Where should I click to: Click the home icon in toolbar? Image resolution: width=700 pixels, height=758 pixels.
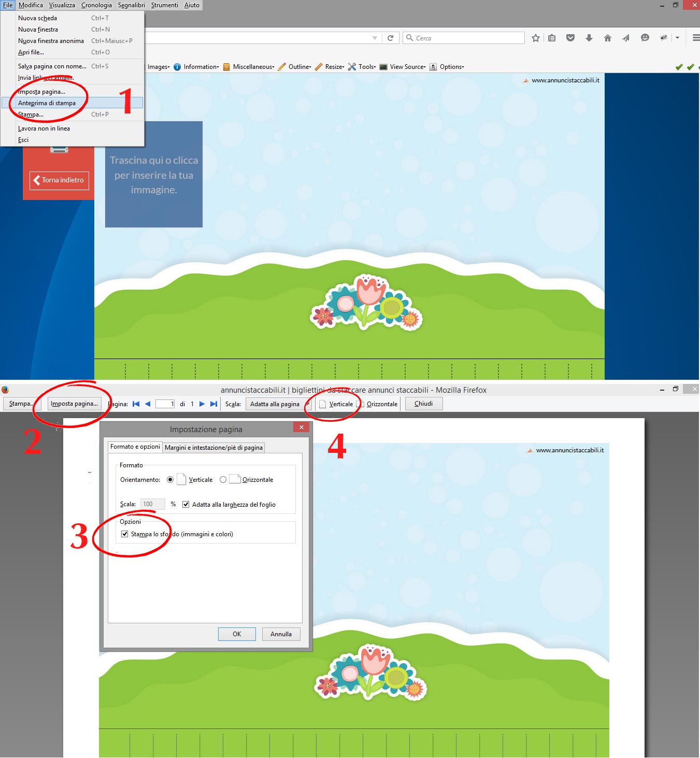click(x=608, y=38)
